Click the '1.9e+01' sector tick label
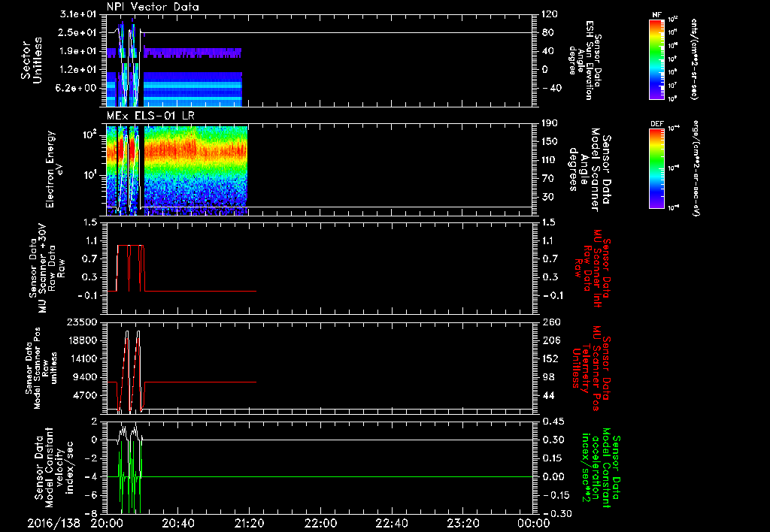The height and width of the screenshot is (532, 770). click(78, 51)
